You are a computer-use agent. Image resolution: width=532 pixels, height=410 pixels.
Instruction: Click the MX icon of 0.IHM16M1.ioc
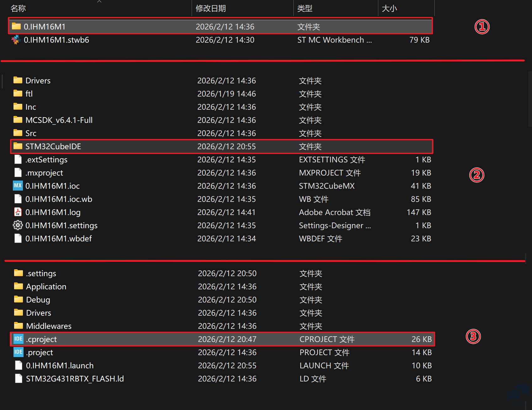pyautogui.click(x=18, y=186)
